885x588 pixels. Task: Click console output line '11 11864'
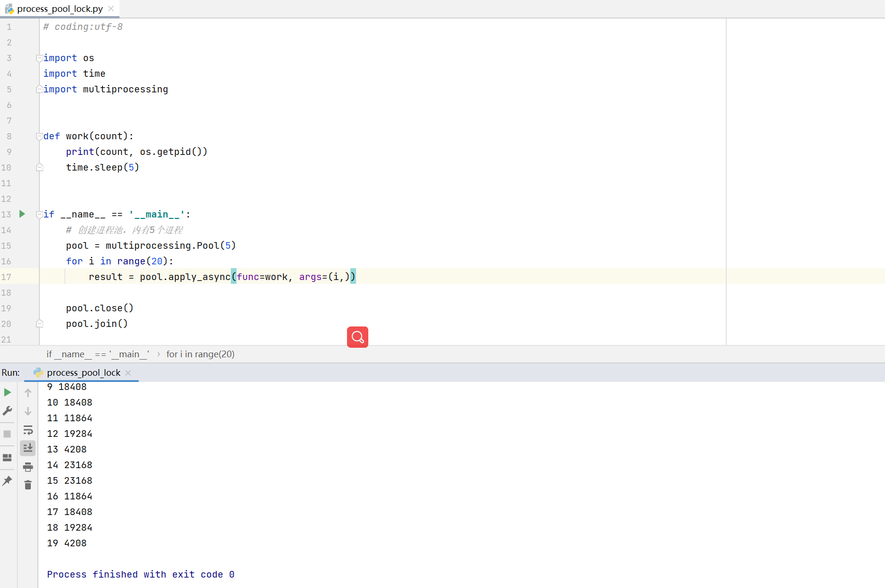[x=70, y=418]
